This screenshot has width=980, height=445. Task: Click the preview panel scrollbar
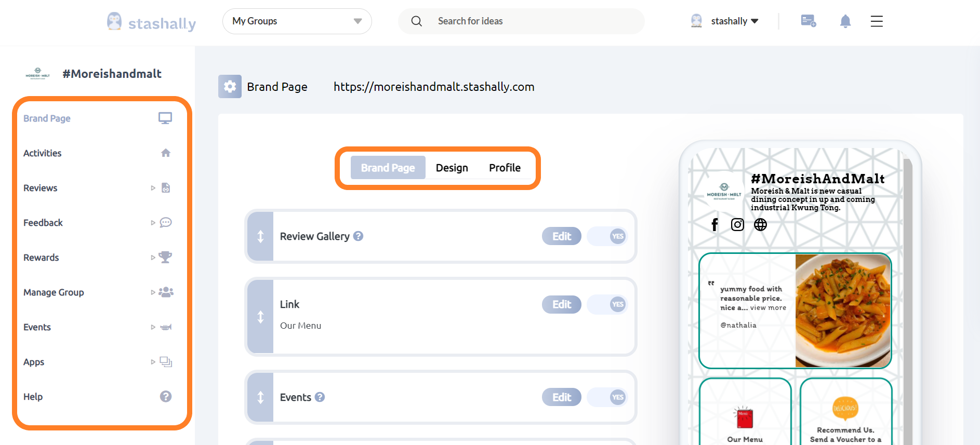click(908, 301)
